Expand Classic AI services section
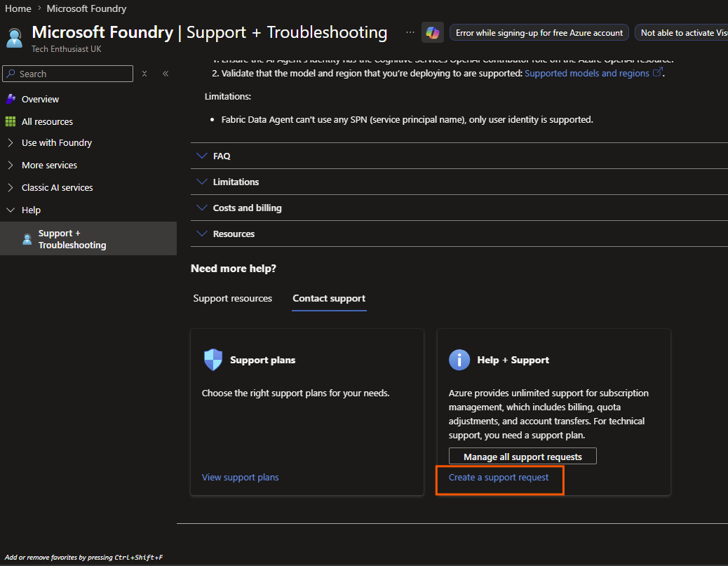The width and height of the screenshot is (728, 566). (11, 187)
